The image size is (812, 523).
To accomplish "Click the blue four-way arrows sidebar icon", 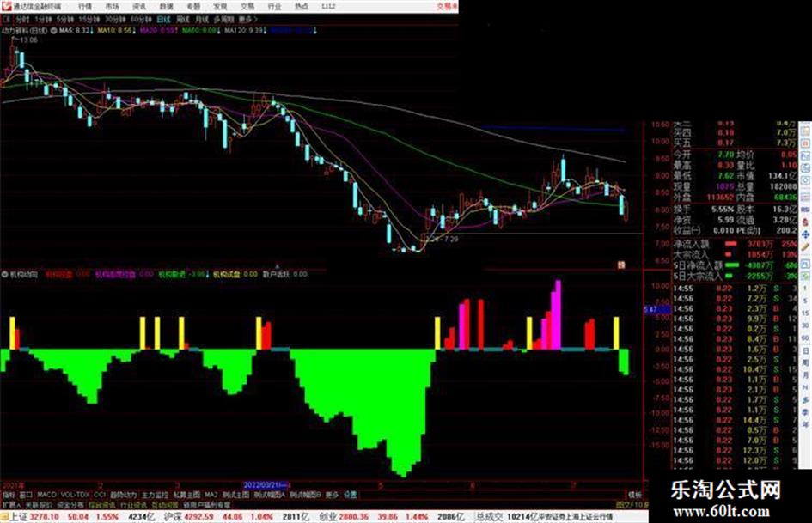I will click(x=805, y=234).
